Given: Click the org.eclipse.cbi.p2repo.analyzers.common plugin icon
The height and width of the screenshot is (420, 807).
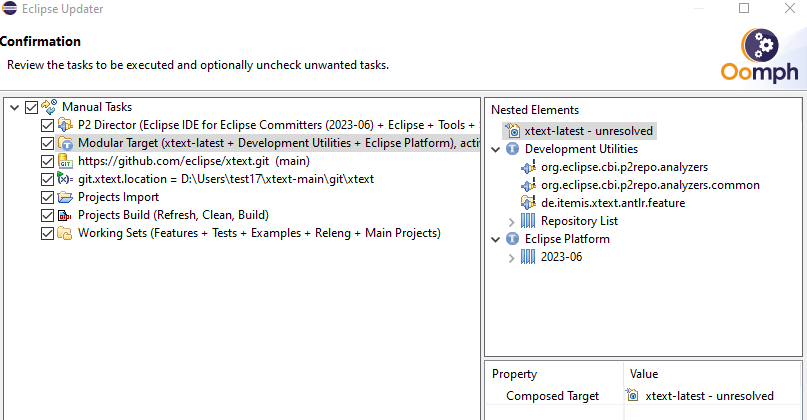Looking at the screenshot, I should tap(529, 185).
